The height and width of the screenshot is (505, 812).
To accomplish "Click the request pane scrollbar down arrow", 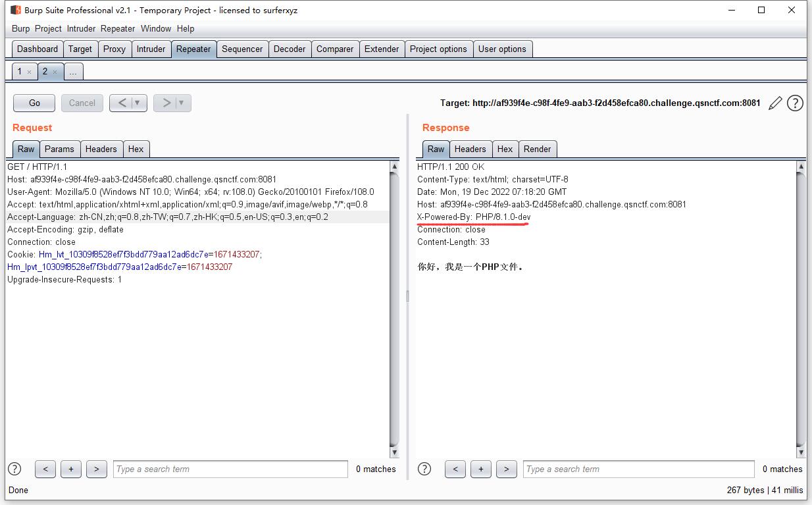I will click(394, 452).
